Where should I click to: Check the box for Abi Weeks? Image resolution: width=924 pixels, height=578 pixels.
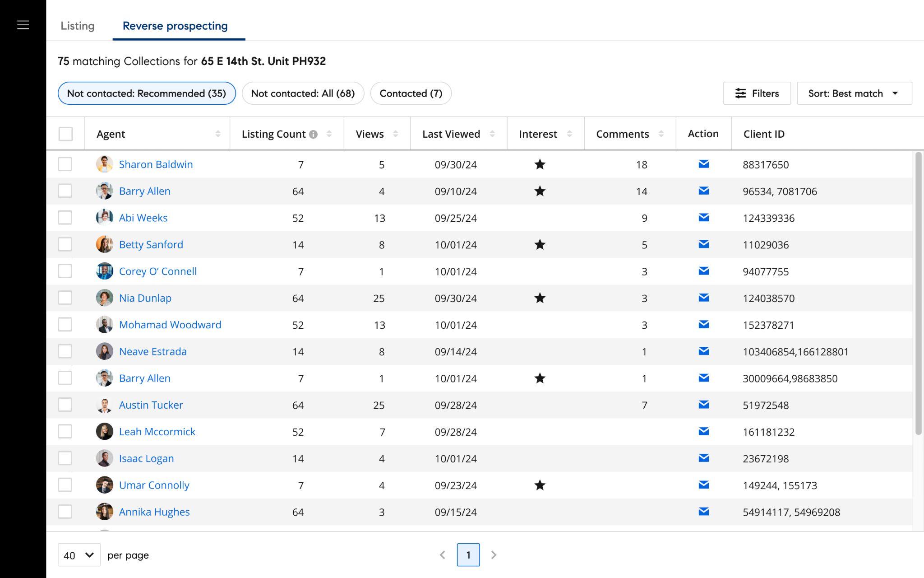tap(65, 218)
